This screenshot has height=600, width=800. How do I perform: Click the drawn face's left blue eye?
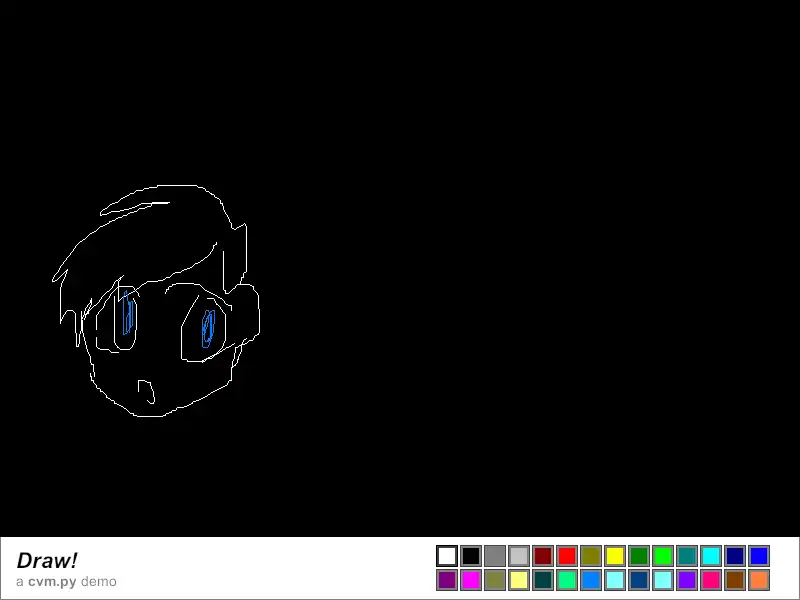[128, 312]
